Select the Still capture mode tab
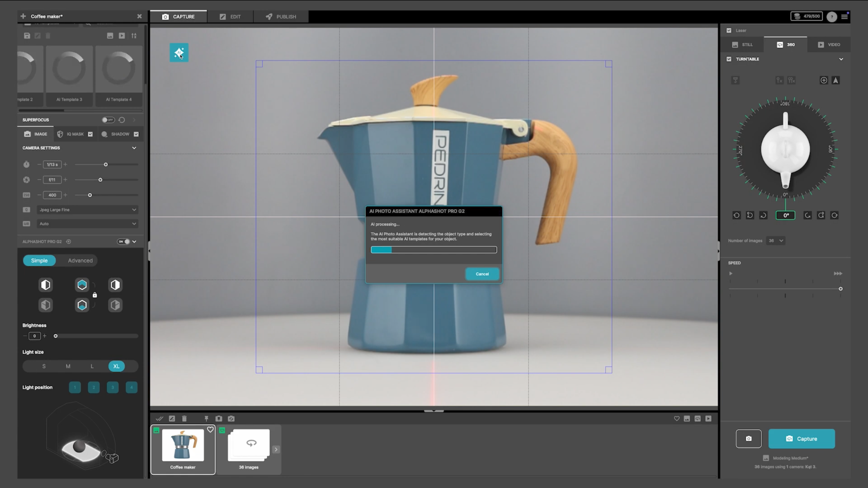Screen dimensions: 868x488 742,45
